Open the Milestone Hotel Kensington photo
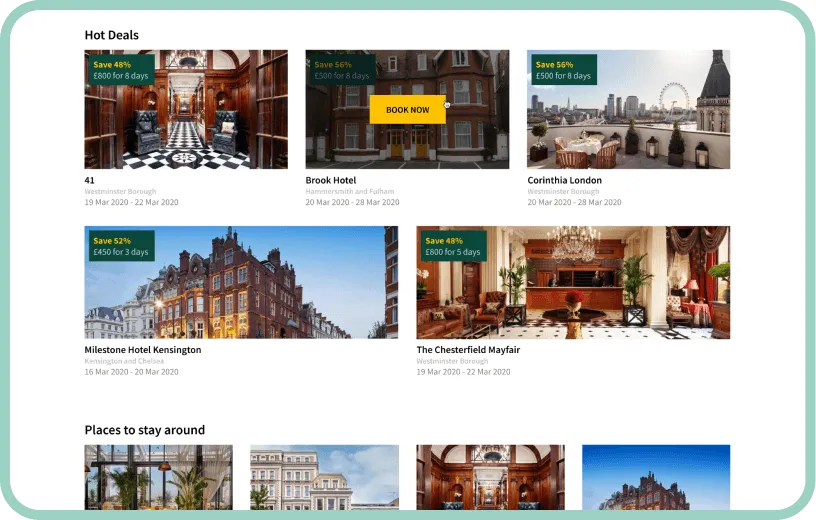This screenshot has width=816, height=520. click(241, 282)
